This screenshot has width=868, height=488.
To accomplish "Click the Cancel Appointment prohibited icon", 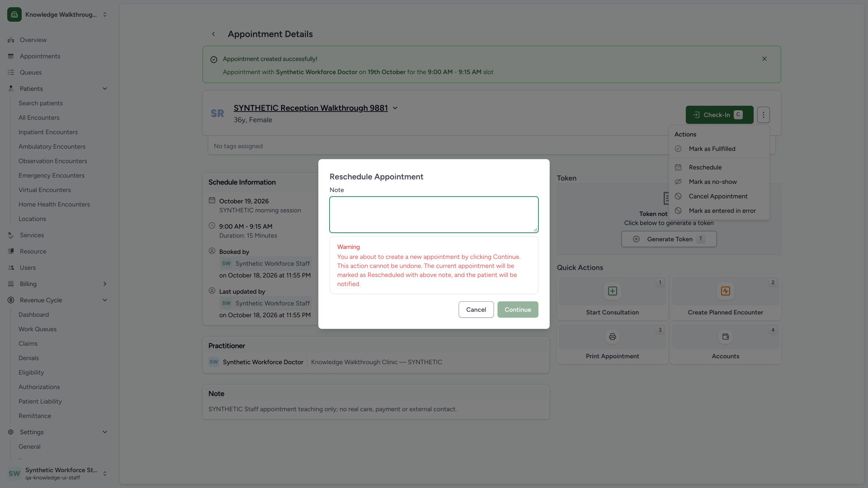I will pyautogui.click(x=678, y=196).
